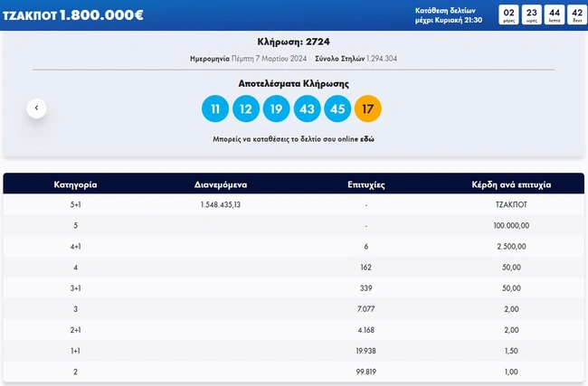Screen dimensions: 588x386
Task: Click the total columns value 1.294.304
Action: 382,59
